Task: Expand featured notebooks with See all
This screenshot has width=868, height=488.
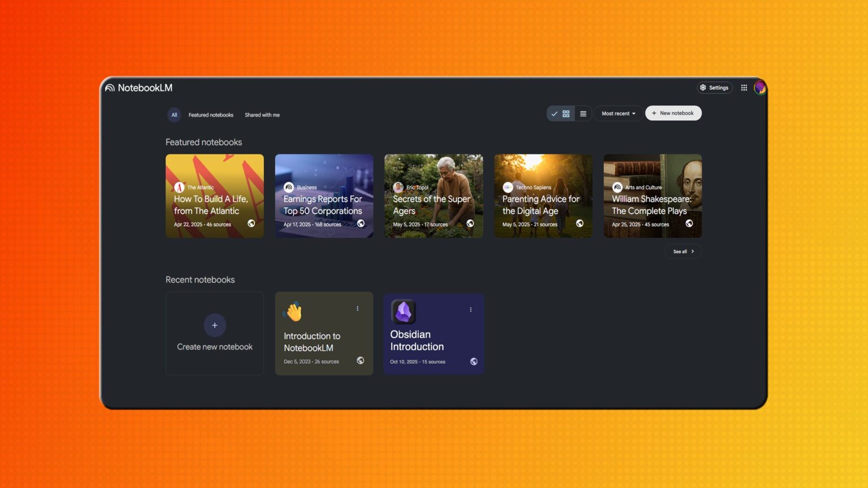Action: click(x=683, y=251)
